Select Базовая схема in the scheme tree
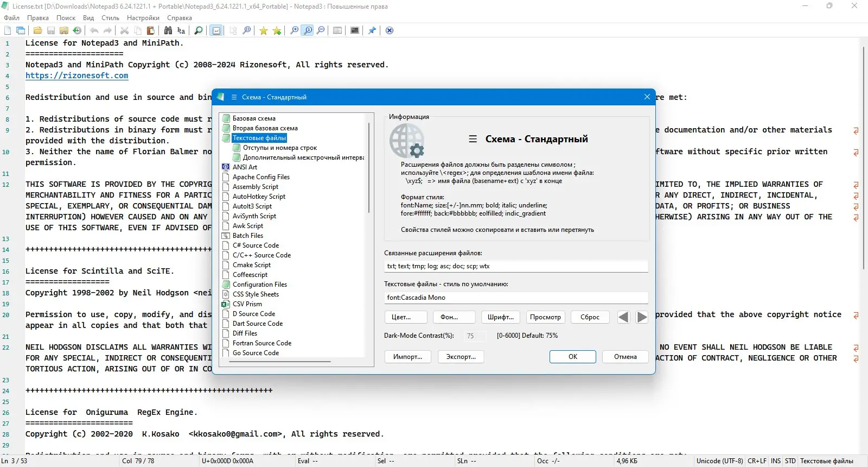868x467 pixels. [x=254, y=118]
